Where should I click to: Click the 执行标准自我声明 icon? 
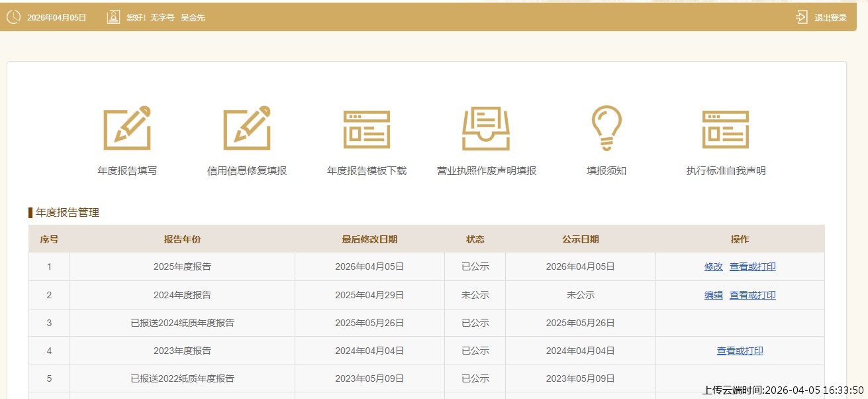click(726, 129)
